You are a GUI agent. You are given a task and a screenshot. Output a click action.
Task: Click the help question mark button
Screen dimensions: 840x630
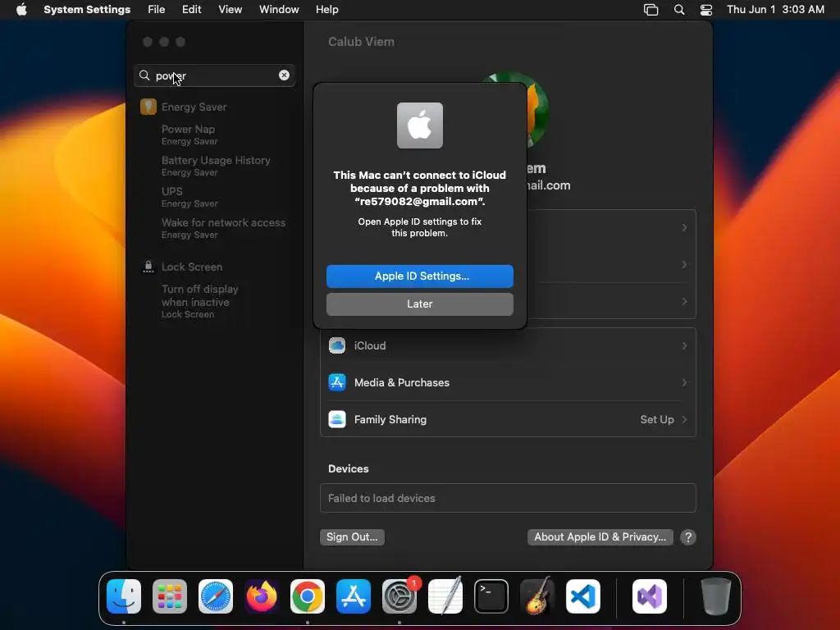688,537
